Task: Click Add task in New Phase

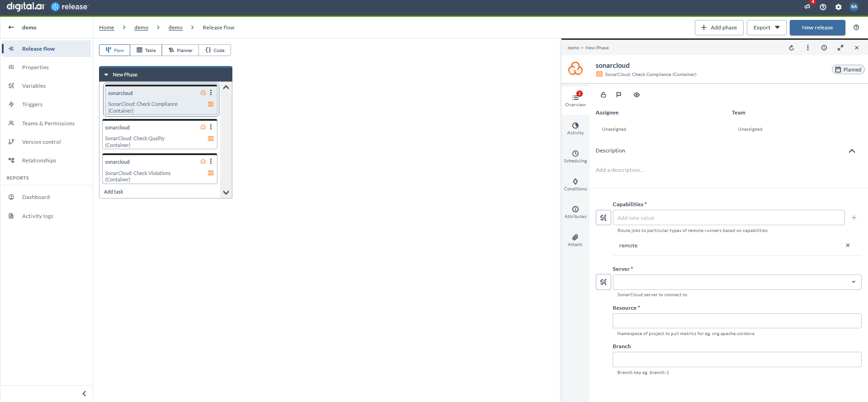Action: tap(113, 192)
